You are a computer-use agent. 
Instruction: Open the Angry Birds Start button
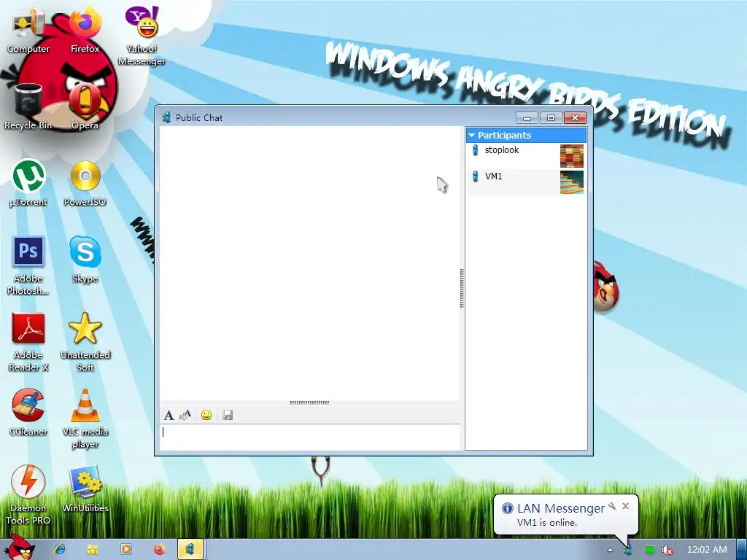(x=18, y=548)
